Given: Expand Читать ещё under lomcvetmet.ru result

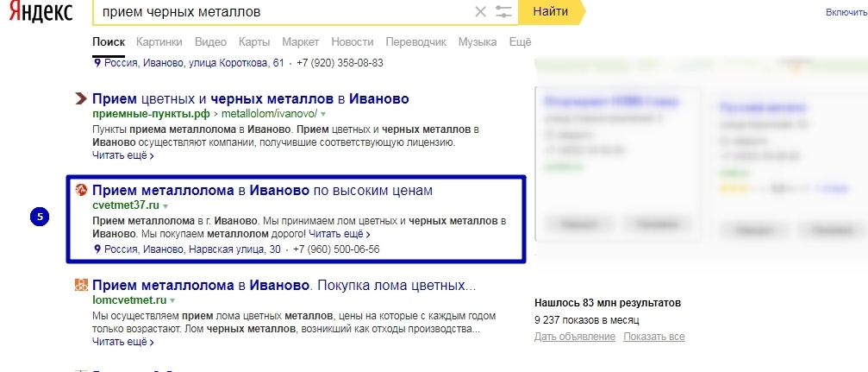Looking at the screenshot, I should coord(123,342).
